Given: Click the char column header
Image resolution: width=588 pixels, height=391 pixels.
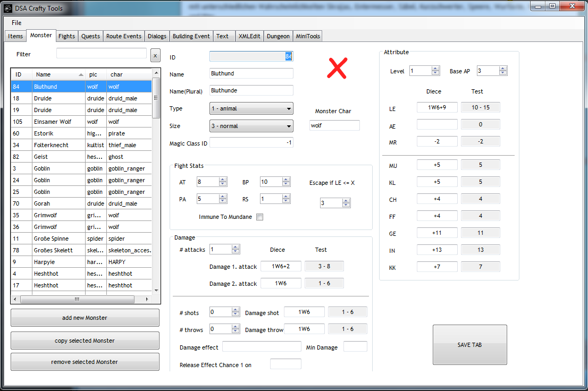Looking at the screenshot, I should pyautogui.click(x=129, y=74).
